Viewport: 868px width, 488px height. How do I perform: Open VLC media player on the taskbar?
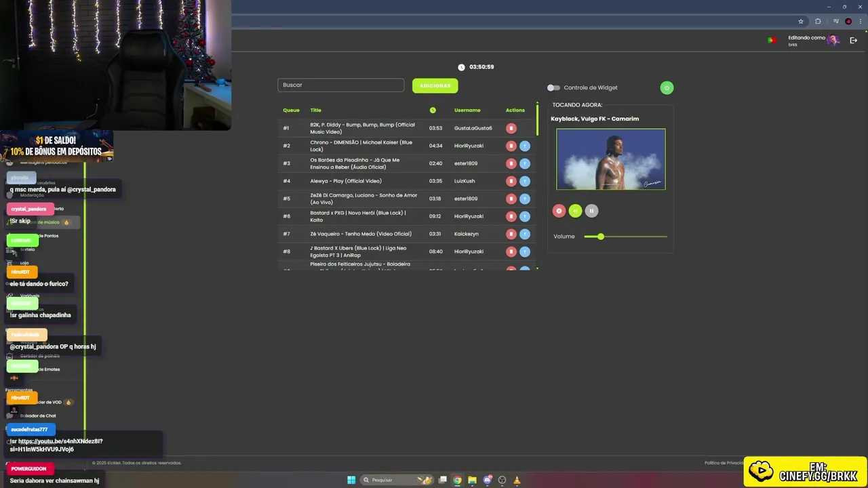(517, 480)
